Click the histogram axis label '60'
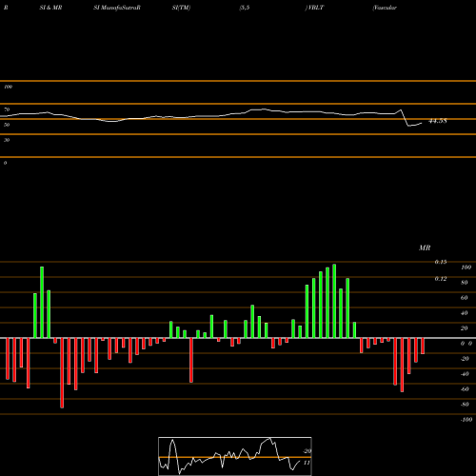 [465, 298]
